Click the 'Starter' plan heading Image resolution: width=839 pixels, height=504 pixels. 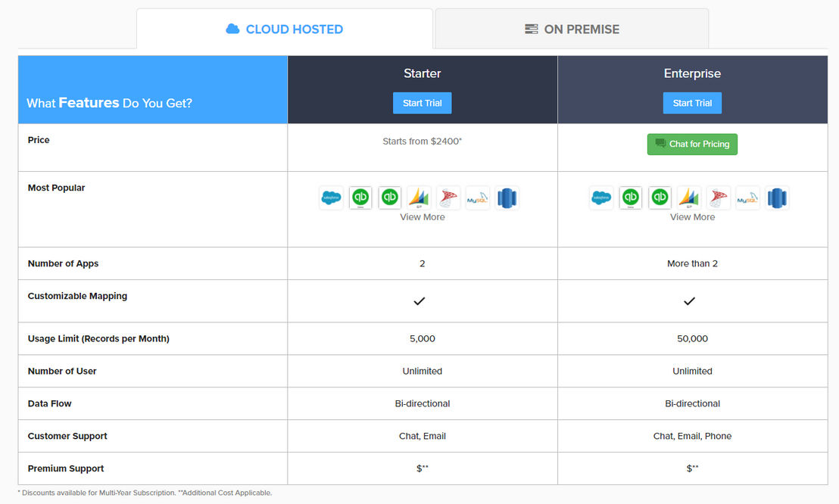pyautogui.click(x=423, y=73)
